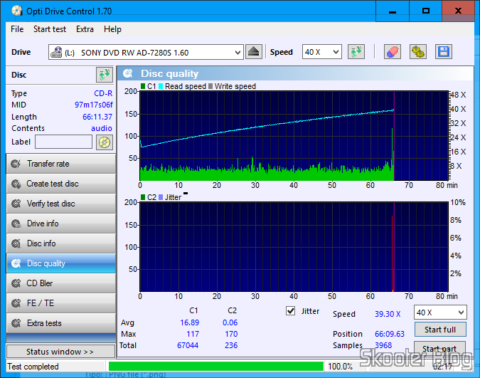Open the Help menu

click(112, 29)
